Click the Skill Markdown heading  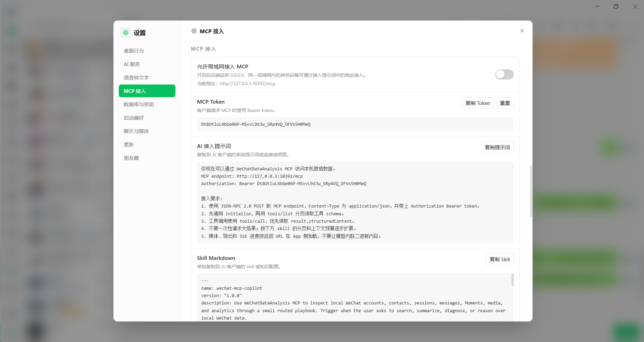point(216,258)
